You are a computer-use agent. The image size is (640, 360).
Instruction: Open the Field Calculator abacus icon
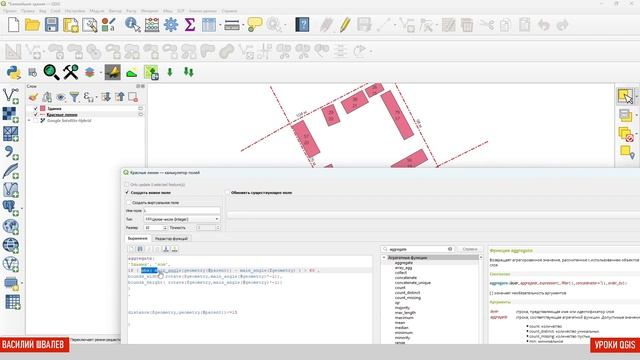(152, 25)
